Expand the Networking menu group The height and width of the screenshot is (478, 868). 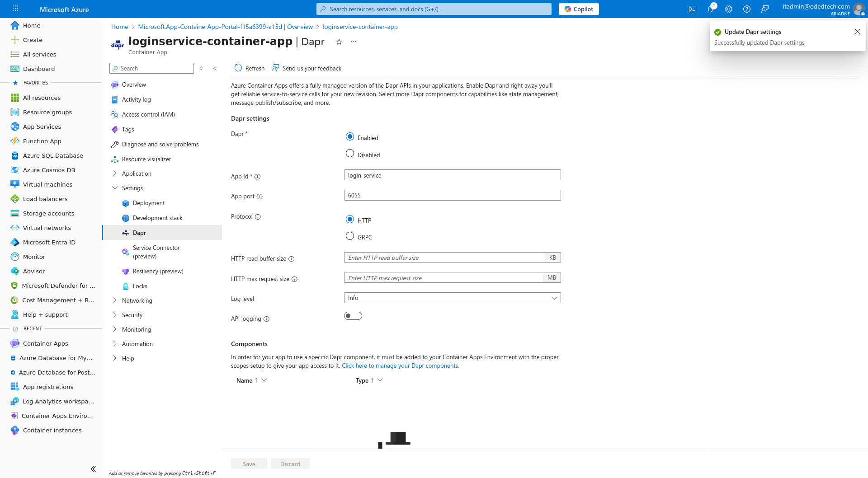click(x=115, y=300)
